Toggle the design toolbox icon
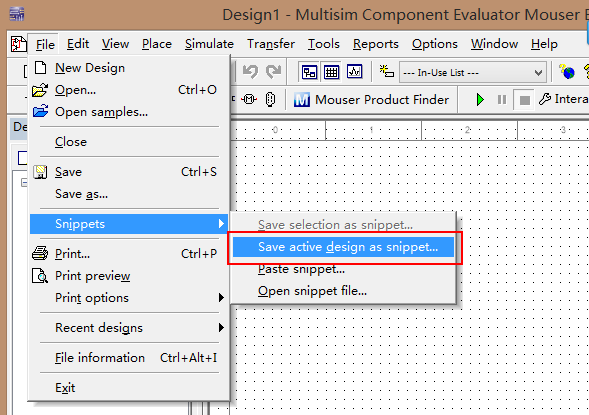 coord(309,72)
